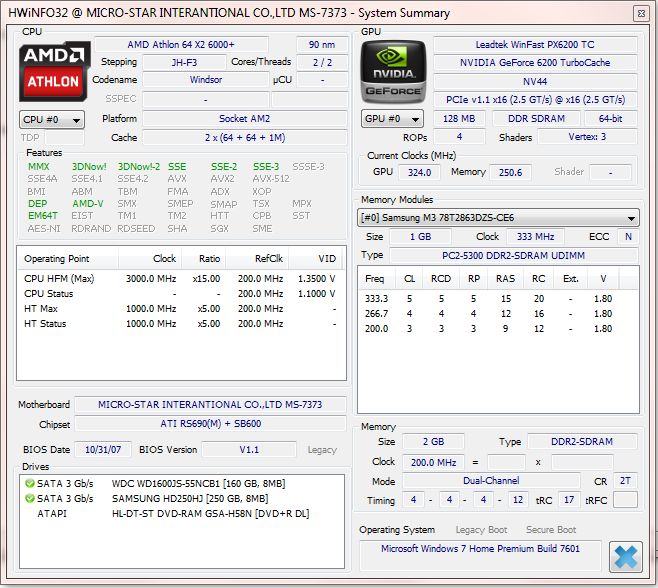The image size is (658, 588).
Task: Click the 128 MB video memory field
Action: (x=459, y=119)
